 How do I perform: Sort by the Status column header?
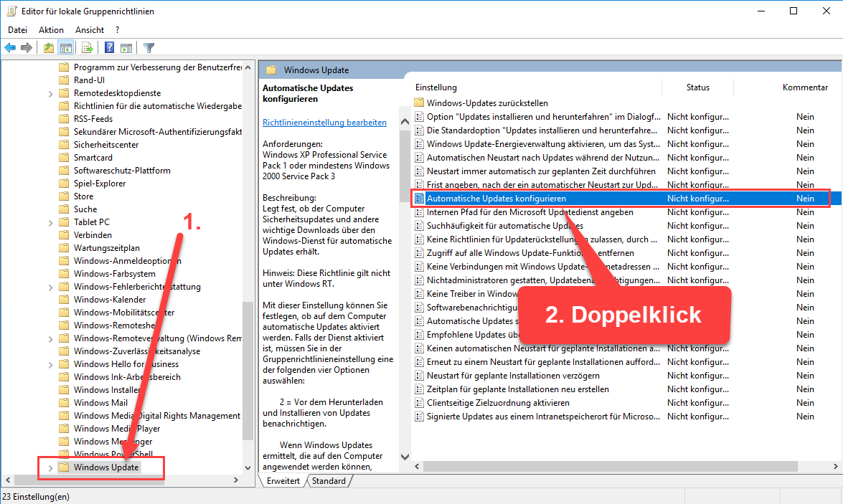698,87
